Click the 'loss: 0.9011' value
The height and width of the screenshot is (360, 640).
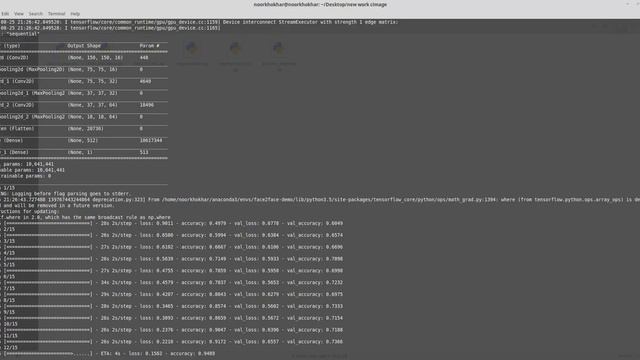[x=156, y=223]
